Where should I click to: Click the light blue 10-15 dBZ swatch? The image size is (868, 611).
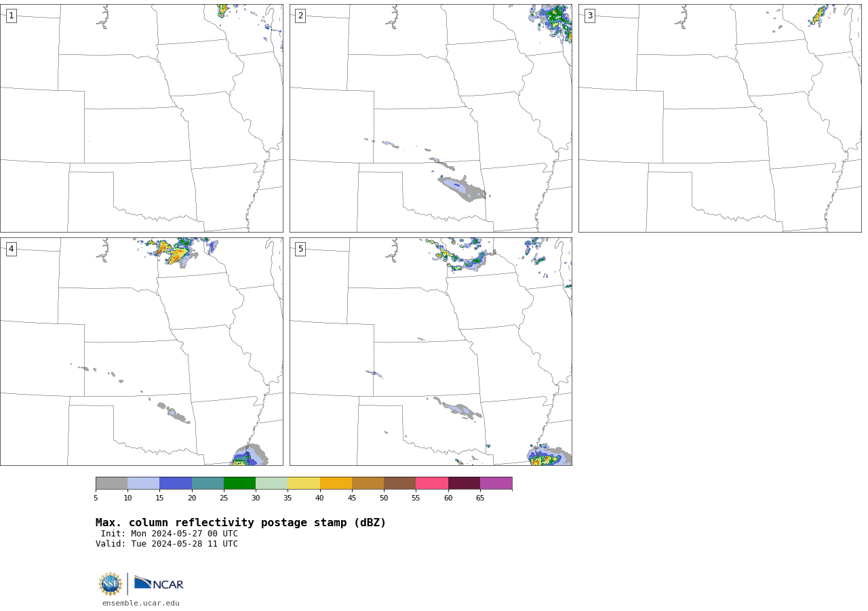[x=144, y=484]
